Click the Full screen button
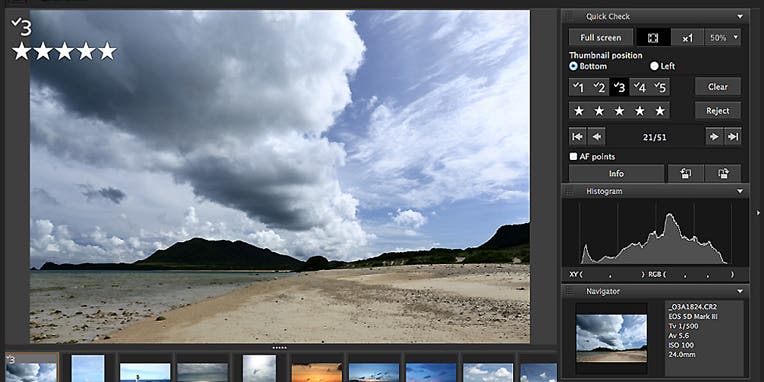This screenshot has width=764, height=382. tap(601, 38)
